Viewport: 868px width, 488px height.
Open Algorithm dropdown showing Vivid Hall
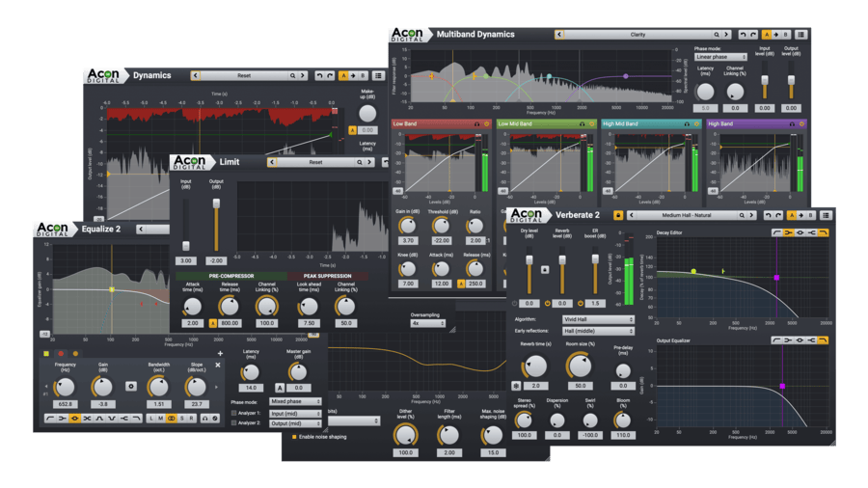598,320
